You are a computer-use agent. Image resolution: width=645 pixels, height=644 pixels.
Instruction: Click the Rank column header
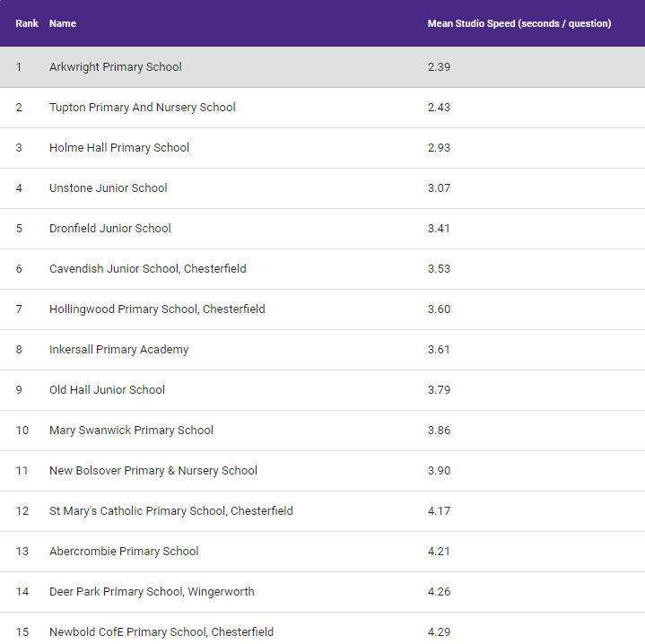point(27,23)
